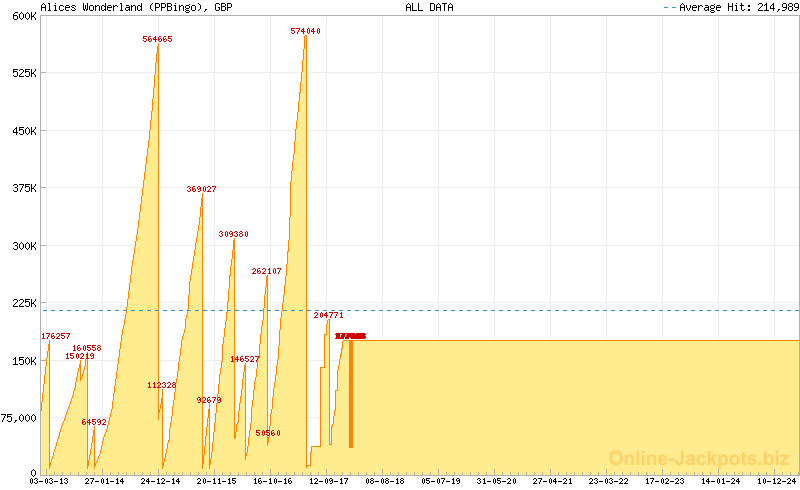Viewport: 800px width, 490px height.
Task: Click the 225K y-axis label
Action: point(23,303)
